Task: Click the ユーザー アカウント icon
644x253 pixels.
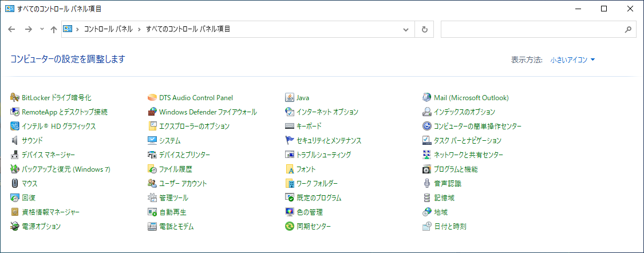Action: 152,183
